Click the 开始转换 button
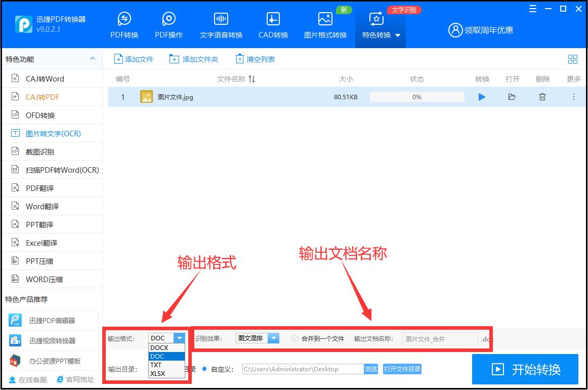This screenshot has height=390, width=588. (525, 369)
